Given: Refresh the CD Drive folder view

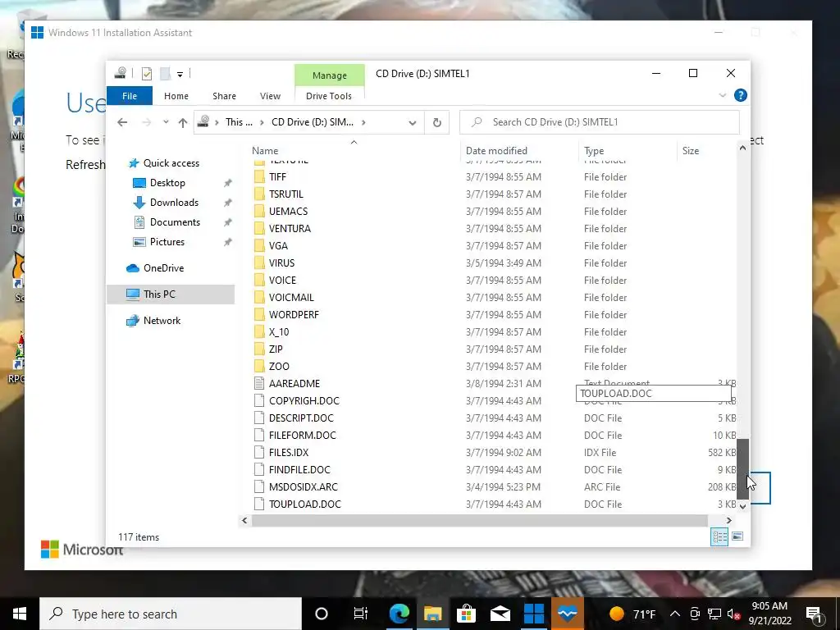Looking at the screenshot, I should [436, 123].
